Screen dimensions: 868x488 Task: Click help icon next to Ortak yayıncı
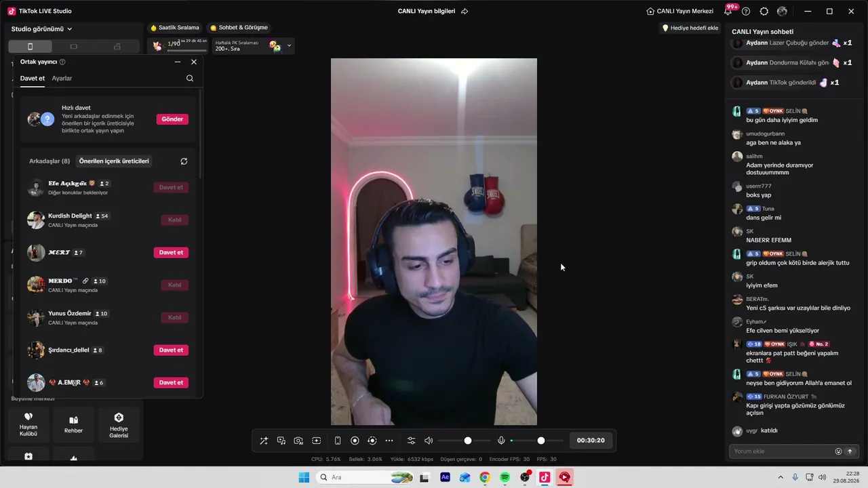coord(62,62)
